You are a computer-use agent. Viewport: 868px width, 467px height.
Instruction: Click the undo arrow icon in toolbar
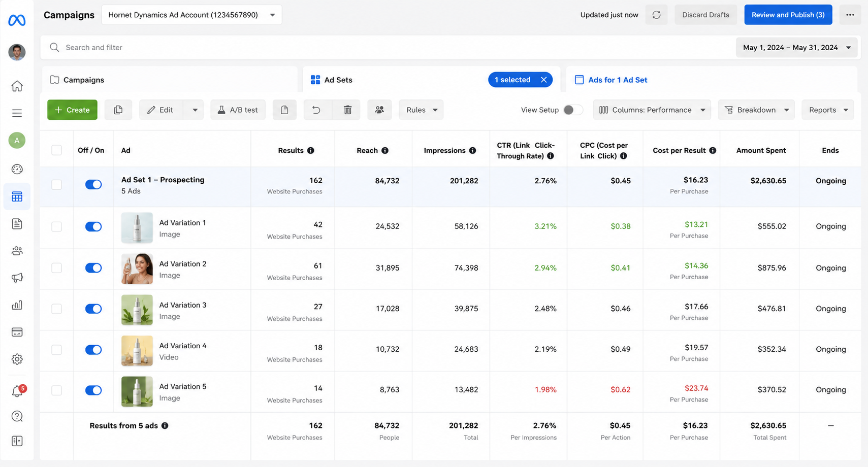pos(316,110)
